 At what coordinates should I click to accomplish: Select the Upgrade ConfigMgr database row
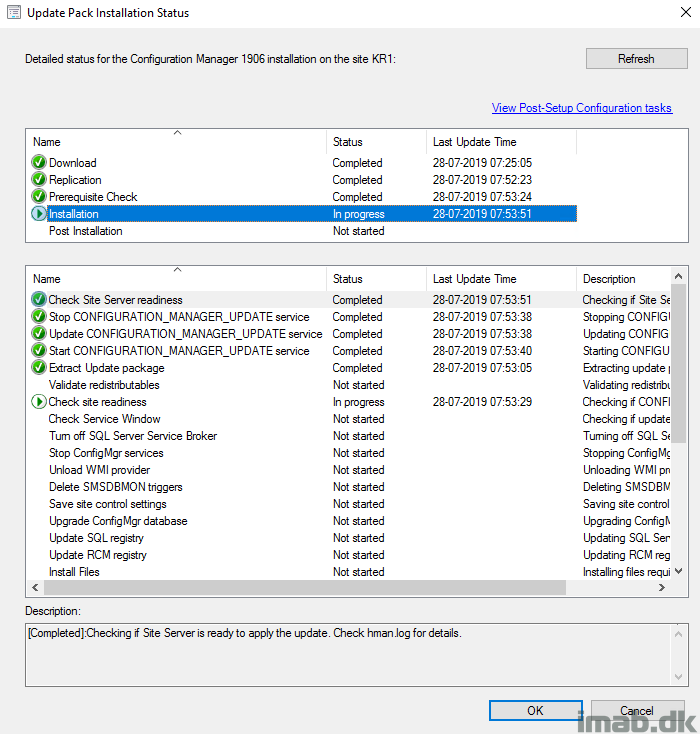349,521
